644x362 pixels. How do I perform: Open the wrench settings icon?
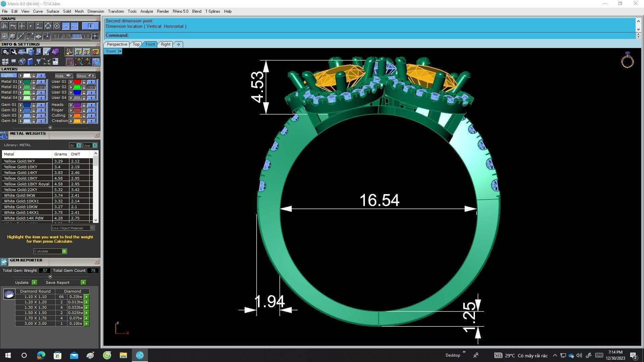(13, 52)
